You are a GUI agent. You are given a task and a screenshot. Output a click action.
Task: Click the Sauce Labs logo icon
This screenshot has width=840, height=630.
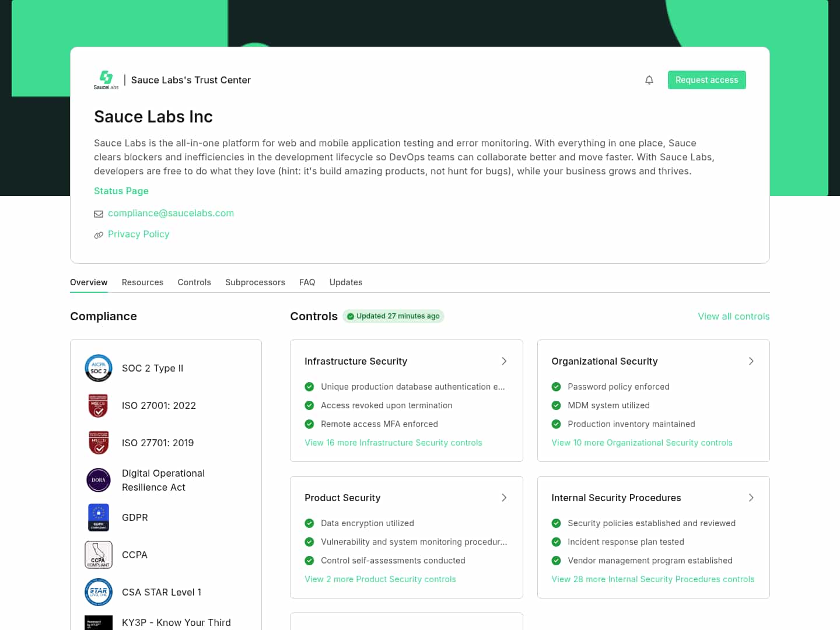(106, 80)
